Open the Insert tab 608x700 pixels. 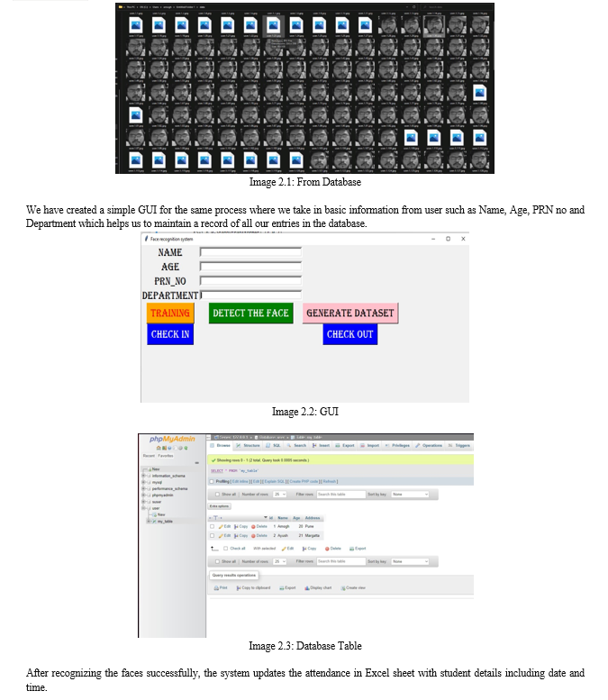321,446
